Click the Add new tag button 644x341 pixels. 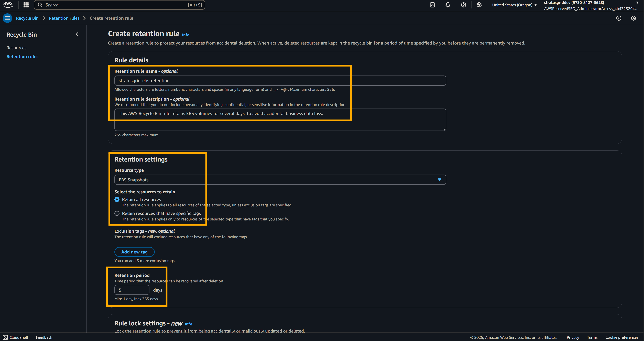(135, 252)
